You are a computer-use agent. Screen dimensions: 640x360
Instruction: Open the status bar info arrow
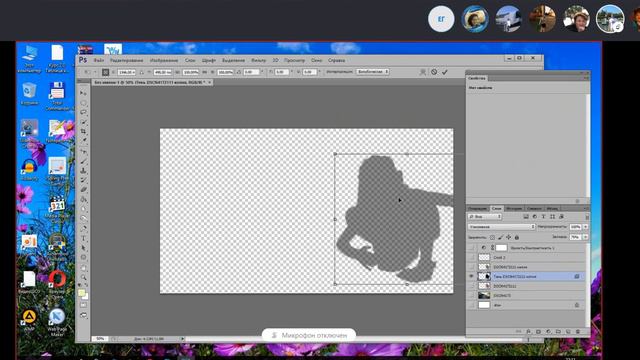(x=182, y=339)
